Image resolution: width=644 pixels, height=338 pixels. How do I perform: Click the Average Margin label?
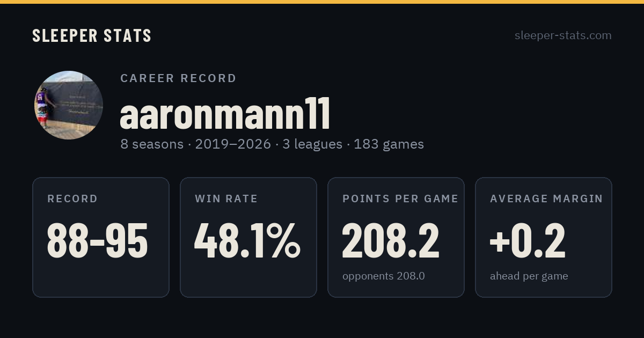point(546,199)
